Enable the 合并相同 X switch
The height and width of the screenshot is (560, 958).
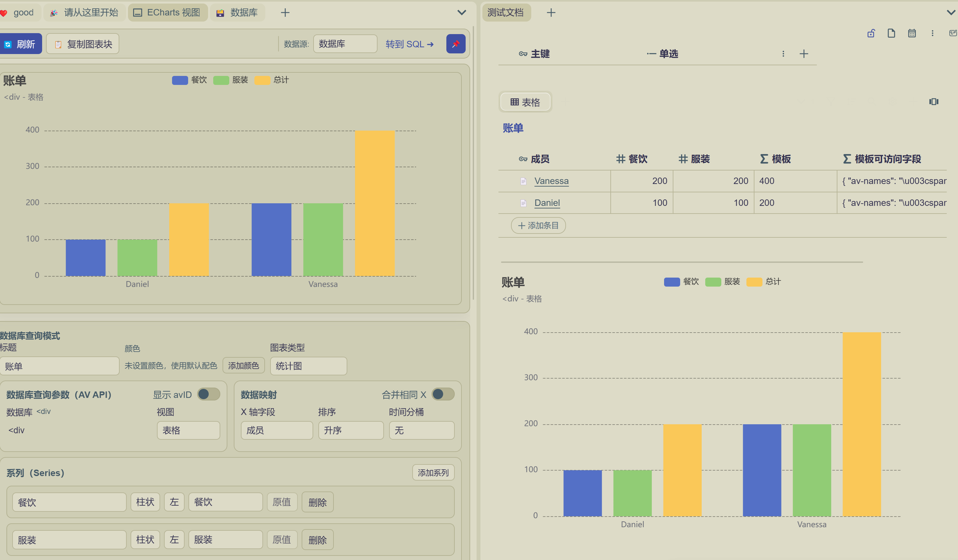[x=443, y=394]
